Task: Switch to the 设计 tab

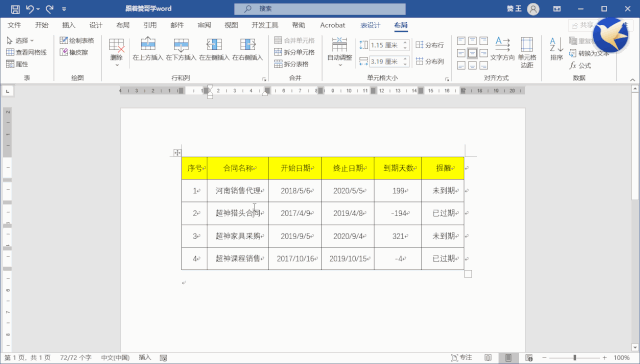Action: 96,25
